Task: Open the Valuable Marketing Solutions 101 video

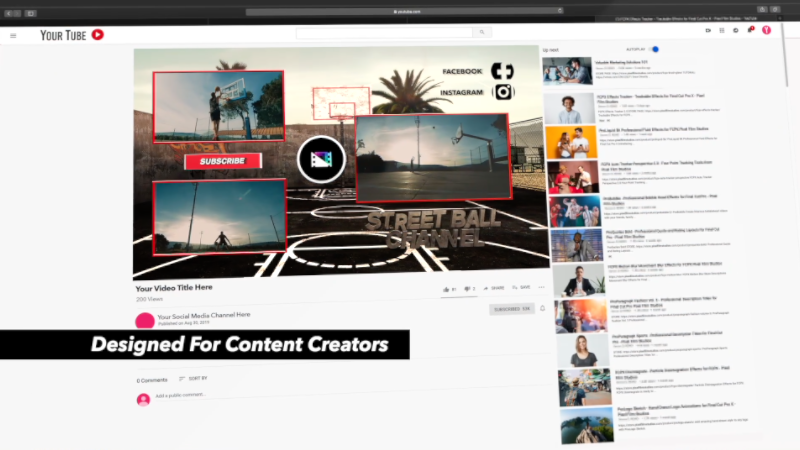Action: 621,62
